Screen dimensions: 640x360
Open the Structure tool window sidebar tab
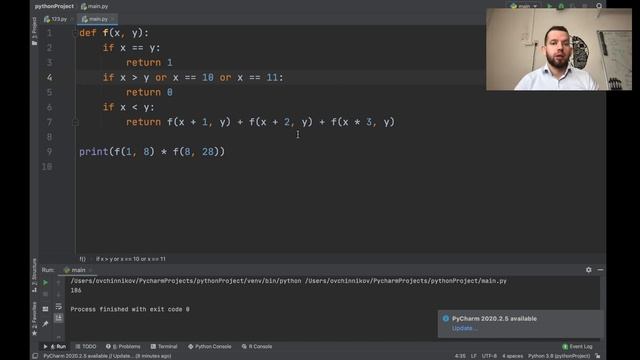(34, 275)
